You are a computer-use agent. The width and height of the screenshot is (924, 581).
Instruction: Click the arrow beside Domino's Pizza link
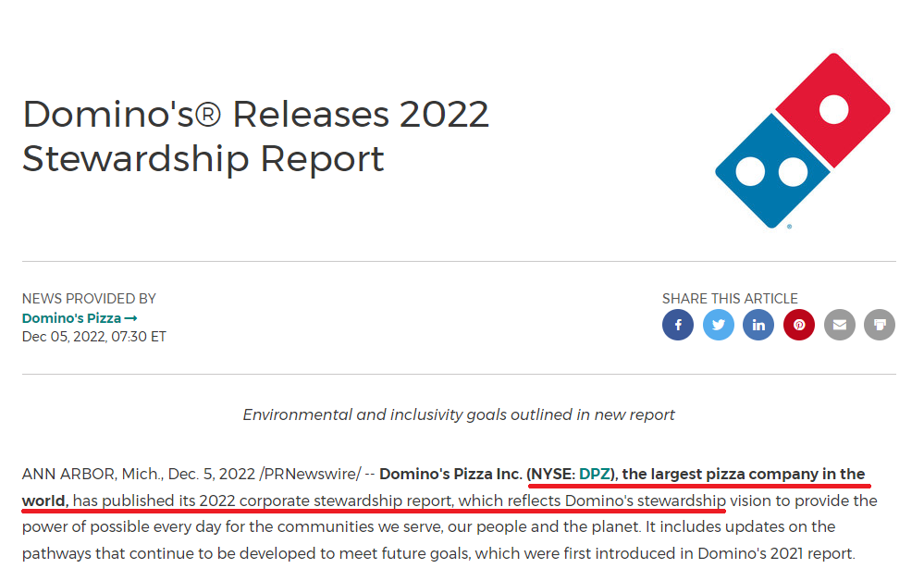130,317
